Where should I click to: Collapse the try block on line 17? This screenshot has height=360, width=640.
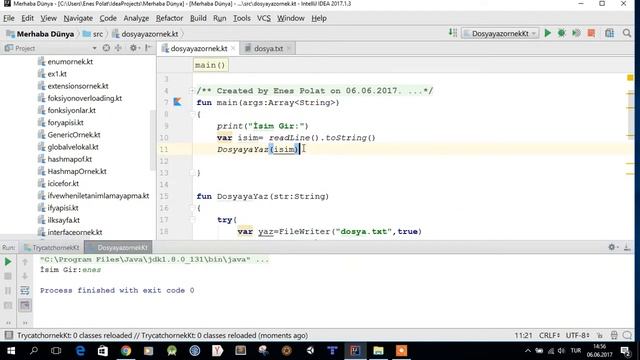tap(193, 220)
